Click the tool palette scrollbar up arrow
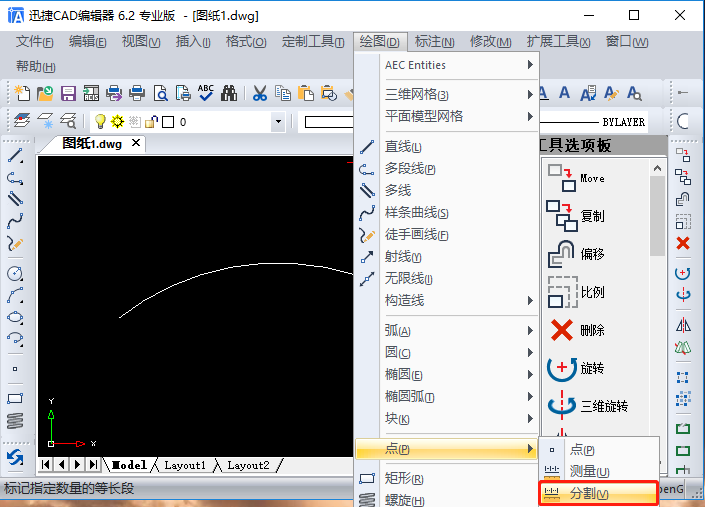705x507 pixels. pos(657,168)
